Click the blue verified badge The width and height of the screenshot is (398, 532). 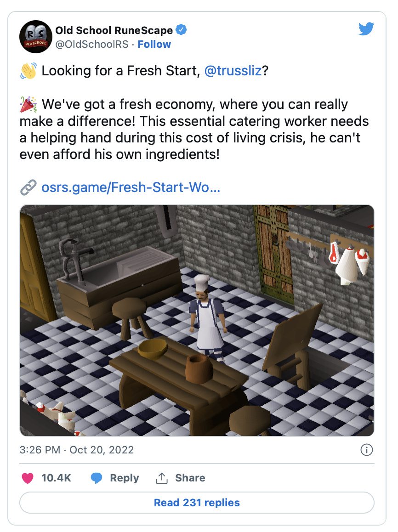pyautogui.click(x=182, y=30)
